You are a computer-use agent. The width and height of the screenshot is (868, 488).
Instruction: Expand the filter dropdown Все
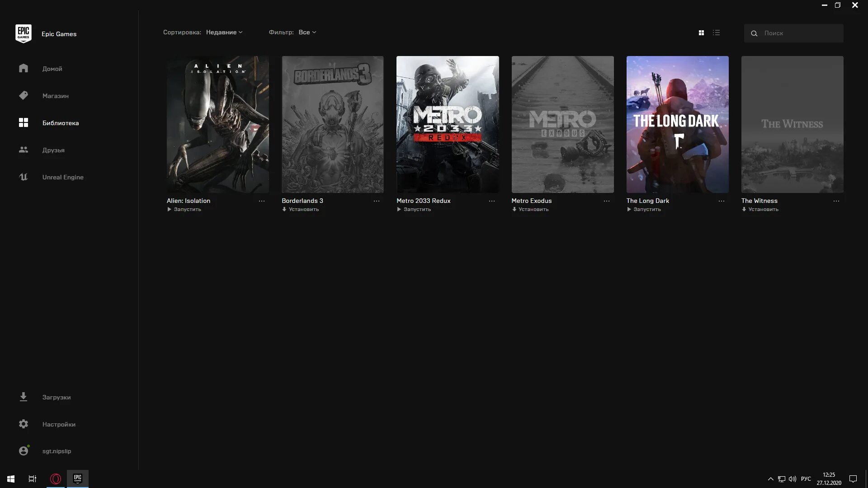307,32
